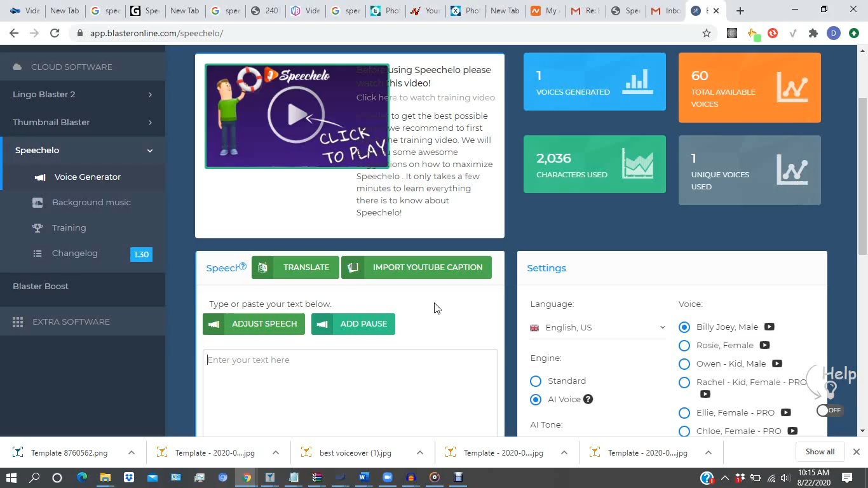Image resolution: width=868 pixels, height=488 pixels.
Task: Select the Standard engine radio button
Action: click(x=536, y=381)
